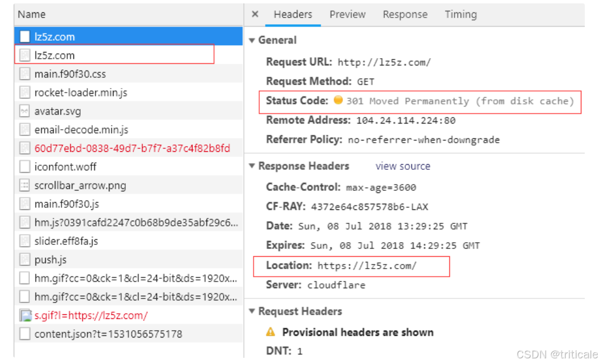
Task: Click the rocket-loader.min.js file icon
Action: [24, 92]
